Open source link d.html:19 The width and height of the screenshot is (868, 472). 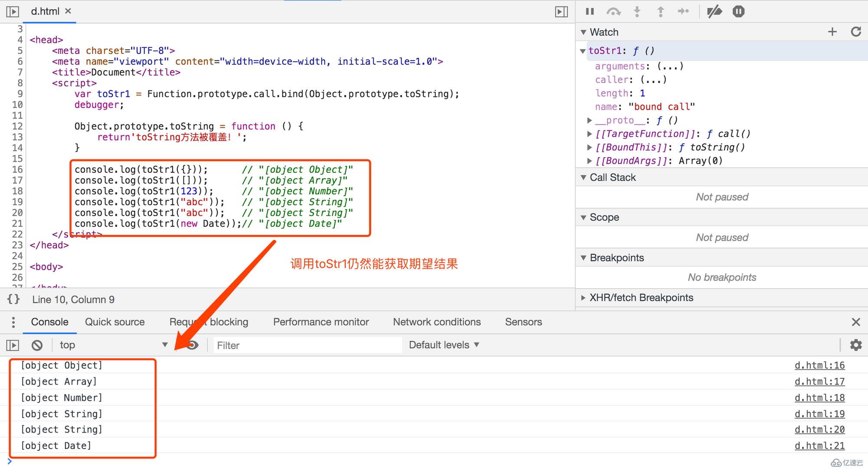(x=819, y=413)
